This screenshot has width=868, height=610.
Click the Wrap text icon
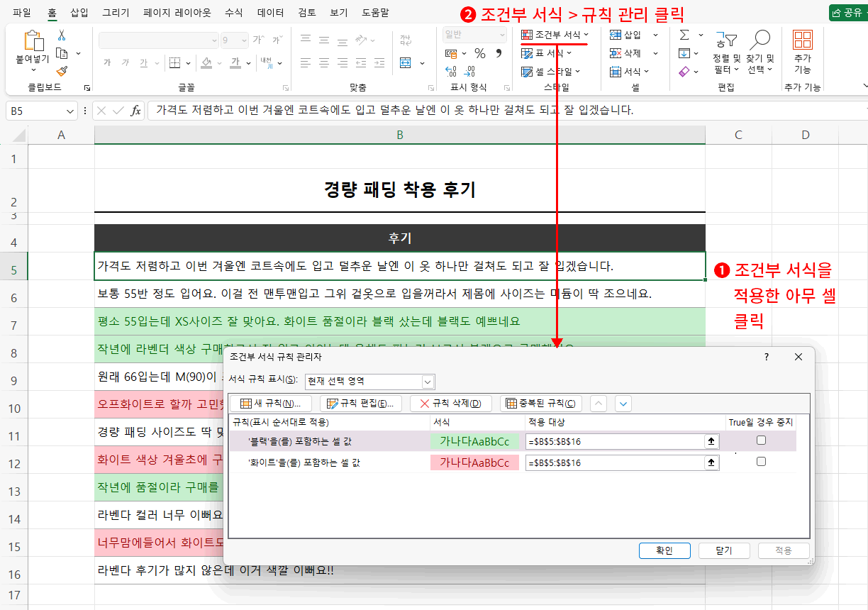point(406,40)
